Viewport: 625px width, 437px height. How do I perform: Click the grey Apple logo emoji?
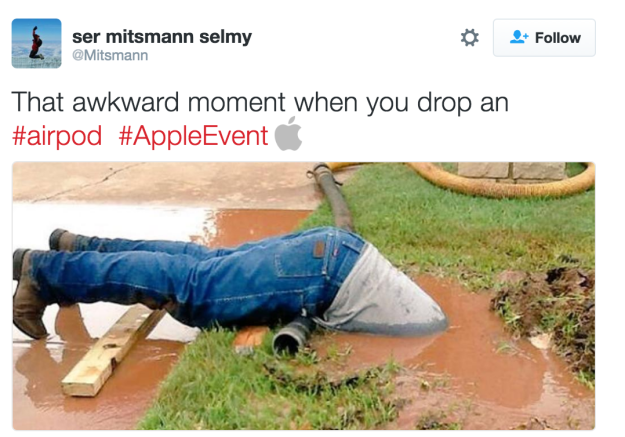click(288, 134)
